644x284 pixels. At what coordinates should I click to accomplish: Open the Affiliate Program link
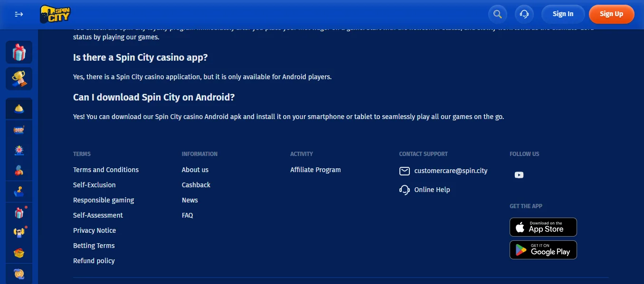pos(316,170)
